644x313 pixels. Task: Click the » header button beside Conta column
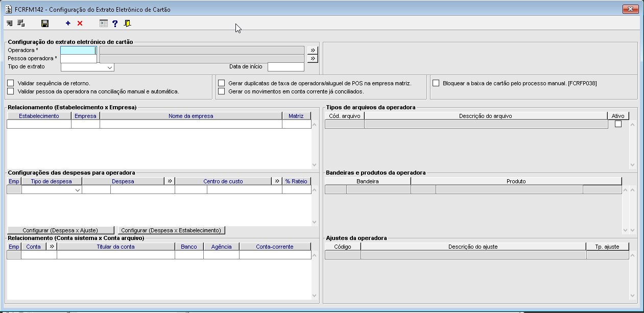click(x=52, y=247)
